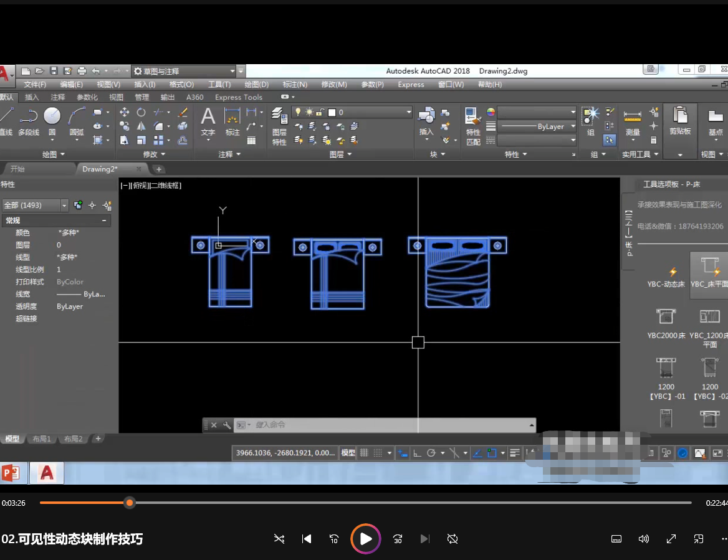
Task: Toggle Polar tracking in status bar
Action: [431, 453]
